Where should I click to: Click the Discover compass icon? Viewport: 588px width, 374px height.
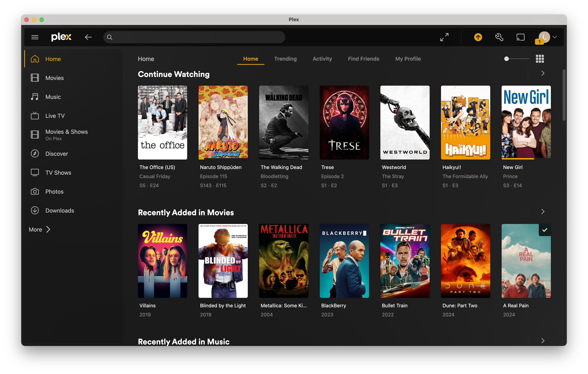[35, 154]
